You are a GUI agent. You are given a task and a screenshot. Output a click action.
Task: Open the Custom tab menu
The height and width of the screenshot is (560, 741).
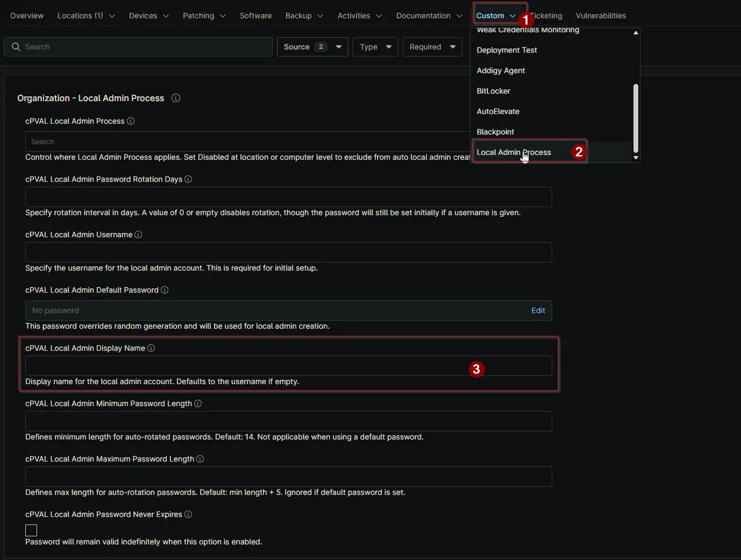(495, 16)
